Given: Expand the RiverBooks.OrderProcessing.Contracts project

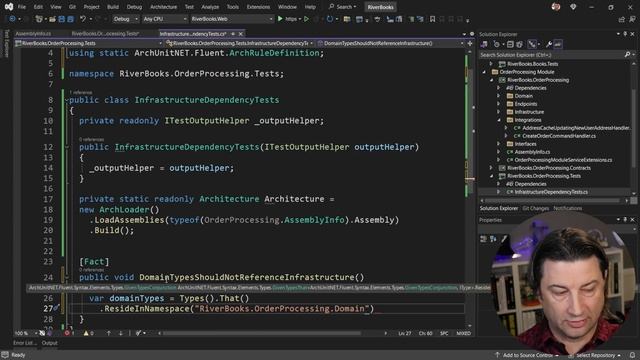Looking at the screenshot, I should pos(491,168).
